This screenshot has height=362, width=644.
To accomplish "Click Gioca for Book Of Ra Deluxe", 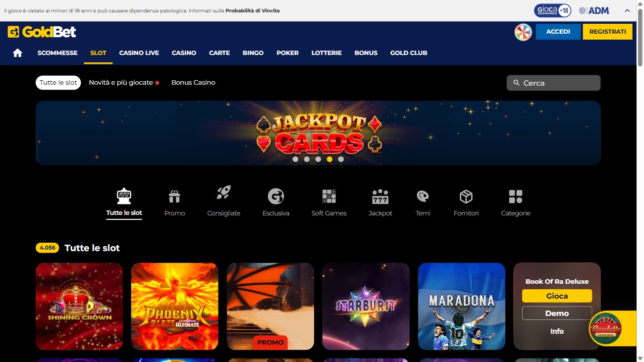I will click(x=557, y=296).
